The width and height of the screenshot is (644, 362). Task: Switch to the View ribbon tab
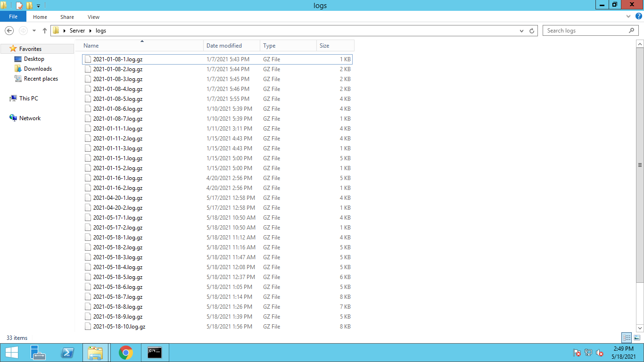tap(93, 17)
